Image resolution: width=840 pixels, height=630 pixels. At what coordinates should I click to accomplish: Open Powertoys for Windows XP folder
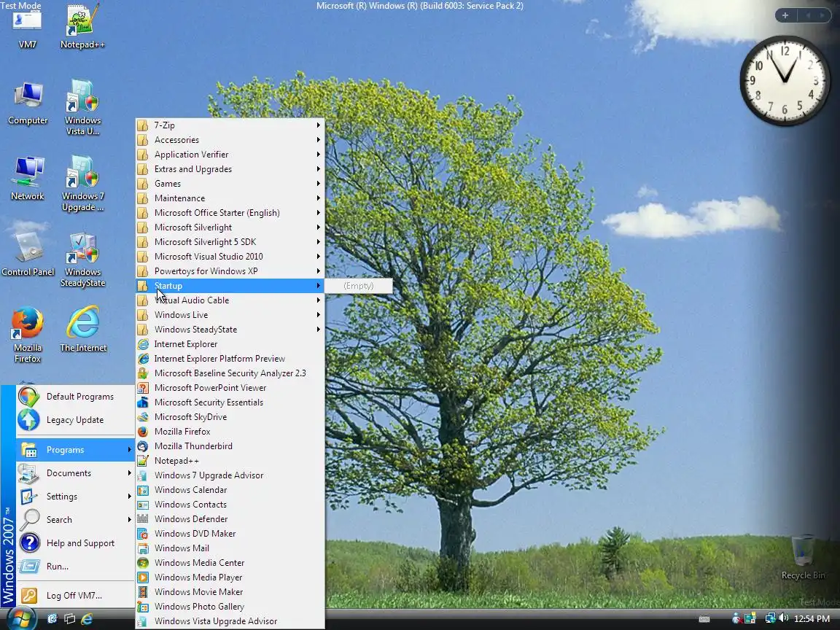coord(230,271)
